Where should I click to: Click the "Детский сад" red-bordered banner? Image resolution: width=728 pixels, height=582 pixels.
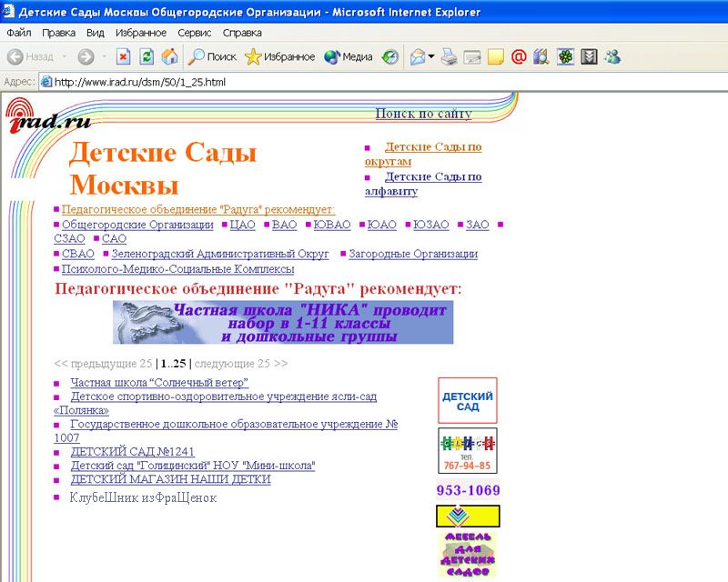click(x=468, y=400)
